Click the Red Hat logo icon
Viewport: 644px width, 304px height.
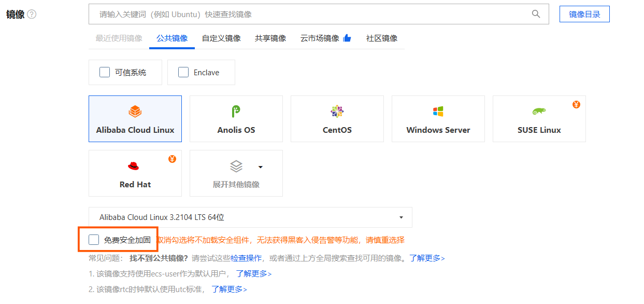point(134,166)
